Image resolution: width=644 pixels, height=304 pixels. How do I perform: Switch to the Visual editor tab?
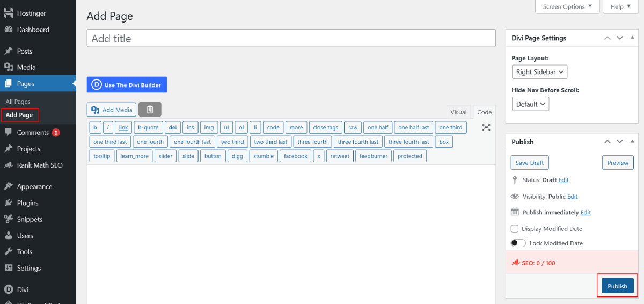458,112
